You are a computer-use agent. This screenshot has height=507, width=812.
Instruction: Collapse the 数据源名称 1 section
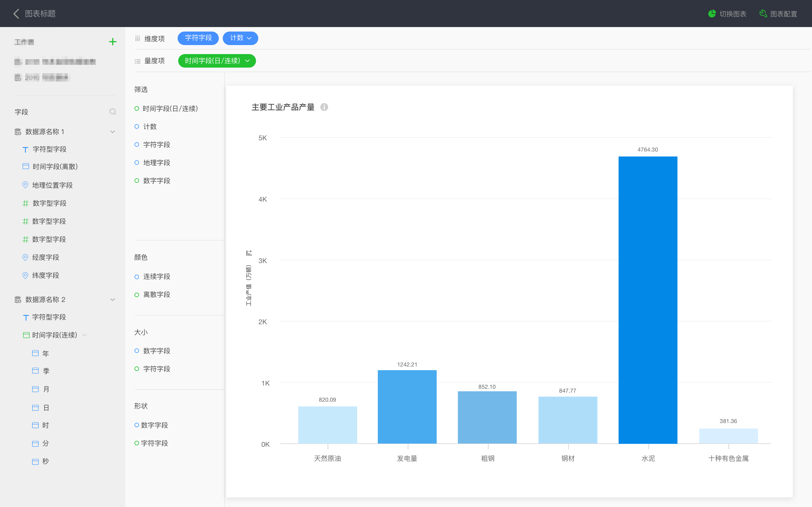(113, 132)
